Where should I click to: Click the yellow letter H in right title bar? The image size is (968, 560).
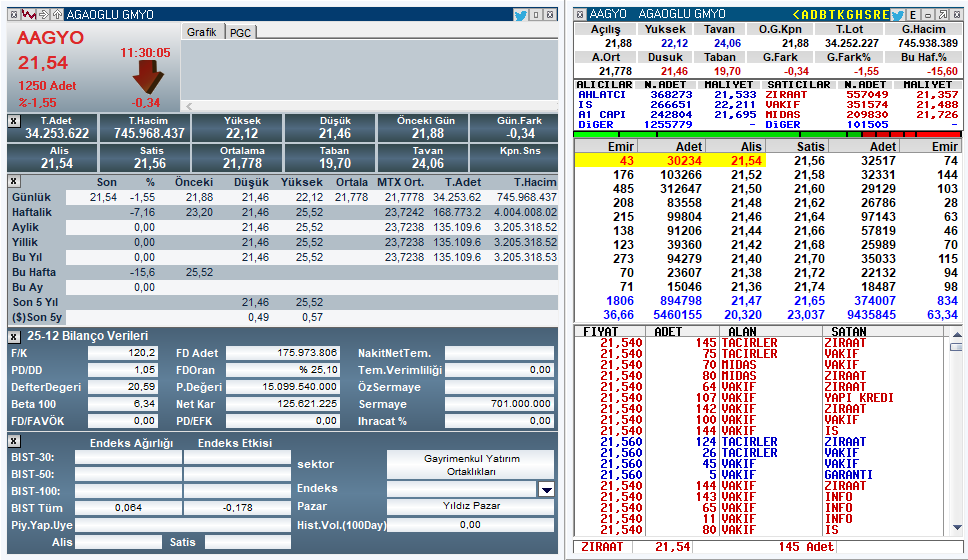pos(859,14)
